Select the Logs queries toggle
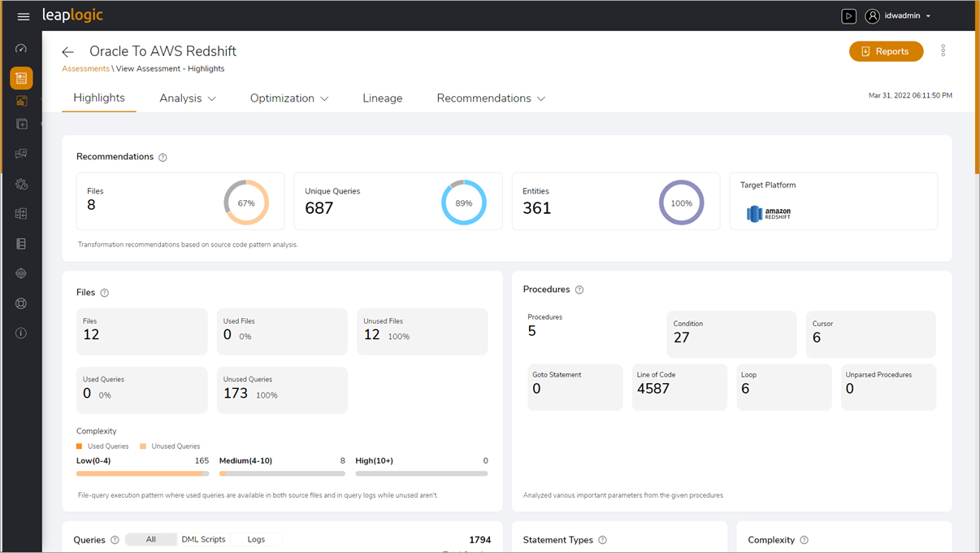The image size is (980, 553). [256, 539]
